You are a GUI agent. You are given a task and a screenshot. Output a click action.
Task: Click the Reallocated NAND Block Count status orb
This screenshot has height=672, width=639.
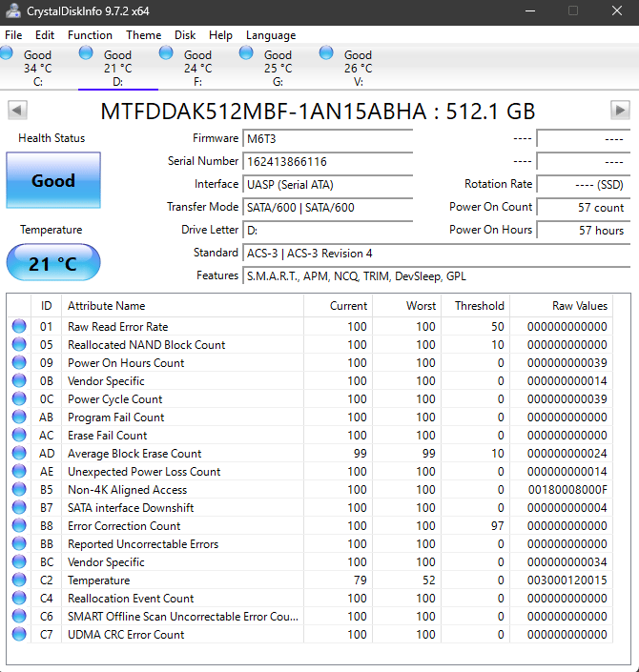19,344
